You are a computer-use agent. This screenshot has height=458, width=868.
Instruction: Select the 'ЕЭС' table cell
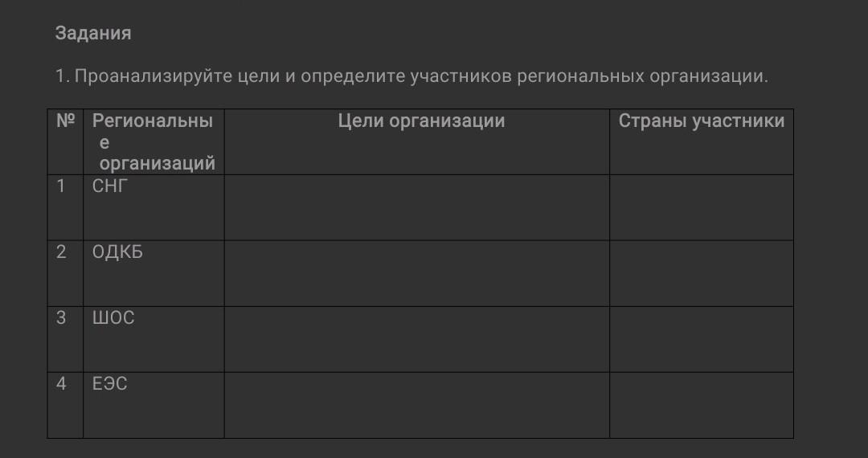[x=110, y=384]
